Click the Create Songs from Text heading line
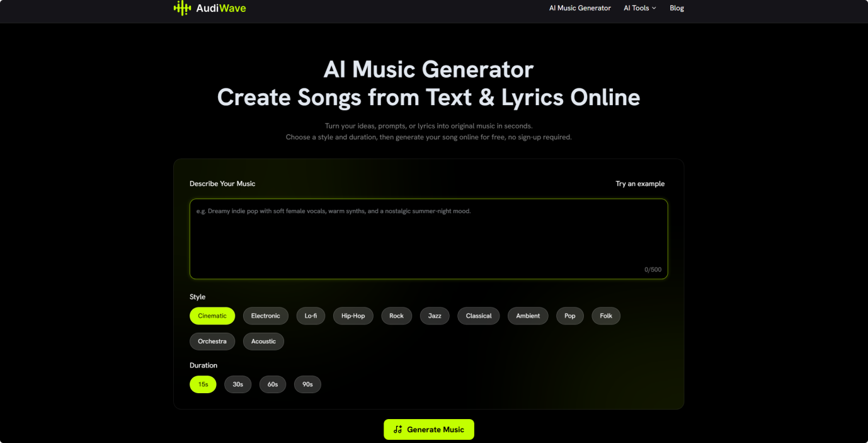The image size is (868, 443). click(x=428, y=98)
